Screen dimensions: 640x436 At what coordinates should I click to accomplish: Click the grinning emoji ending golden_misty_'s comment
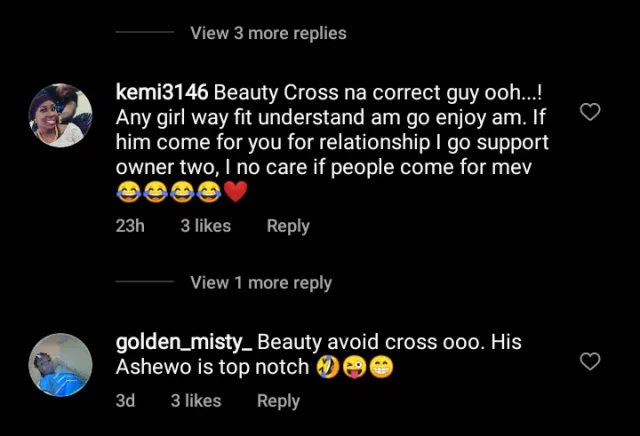(381, 368)
